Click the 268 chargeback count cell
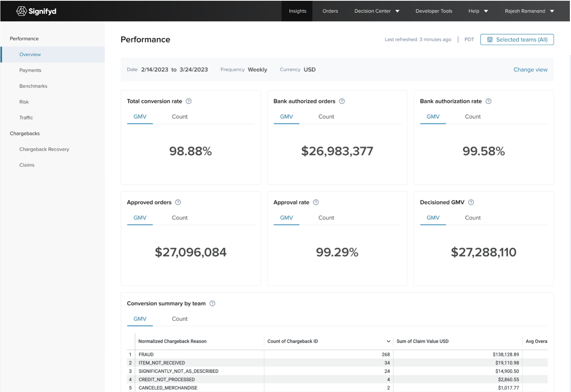The width and height of the screenshot is (571, 392). [385, 354]
